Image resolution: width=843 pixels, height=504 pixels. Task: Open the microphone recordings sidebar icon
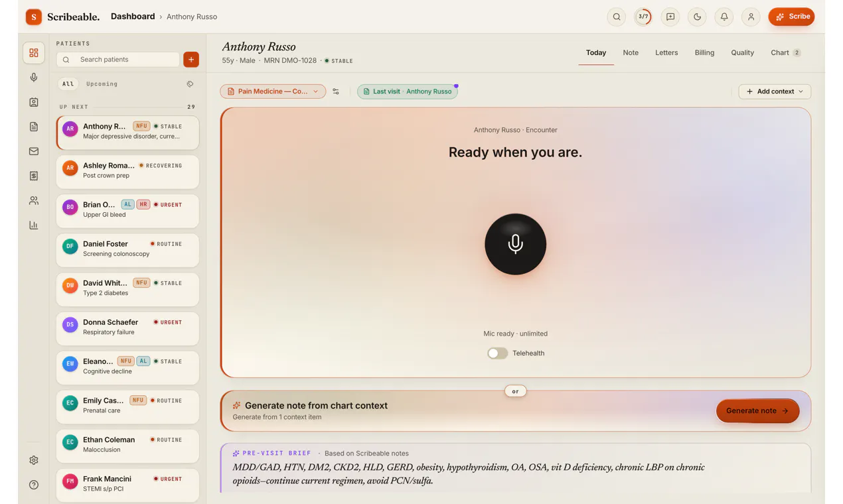(34, 78)
